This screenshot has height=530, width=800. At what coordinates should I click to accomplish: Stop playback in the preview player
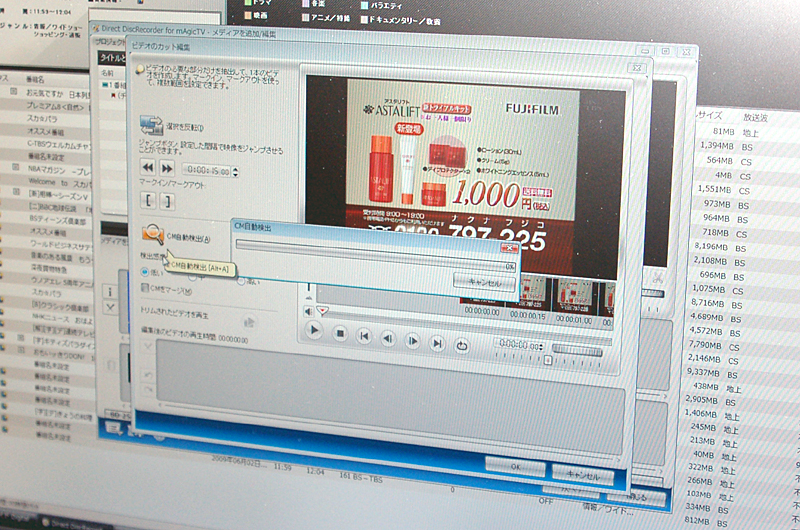pos(340,334)
